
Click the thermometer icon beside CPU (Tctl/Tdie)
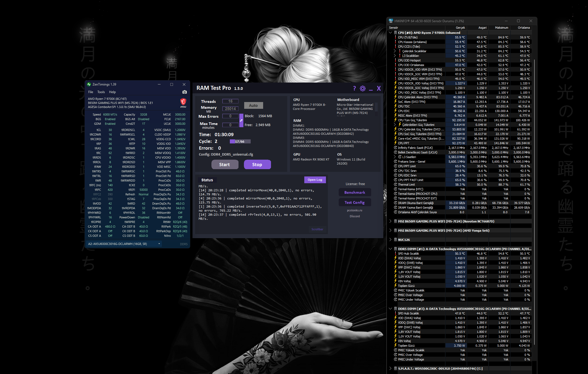tap(396, 37)
